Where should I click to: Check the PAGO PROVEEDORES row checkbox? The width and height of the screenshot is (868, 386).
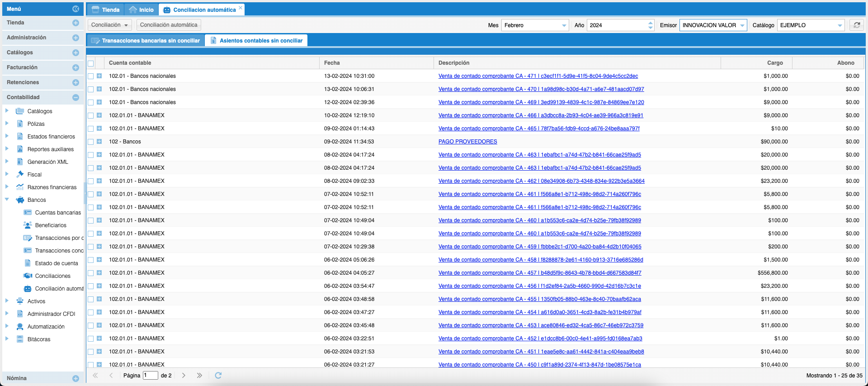[x=91, y=142]
